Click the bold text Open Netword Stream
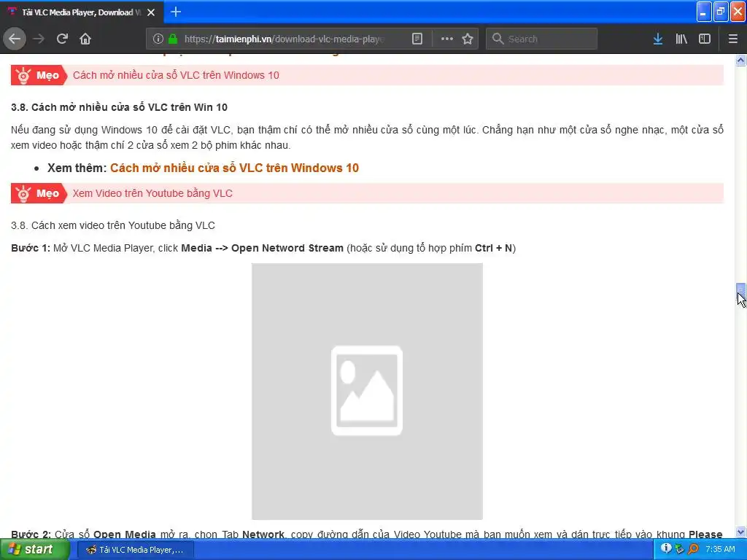 point(287,248)
